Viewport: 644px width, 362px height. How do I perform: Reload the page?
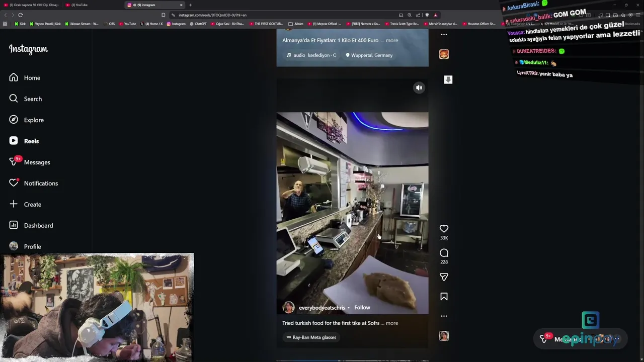20,15
